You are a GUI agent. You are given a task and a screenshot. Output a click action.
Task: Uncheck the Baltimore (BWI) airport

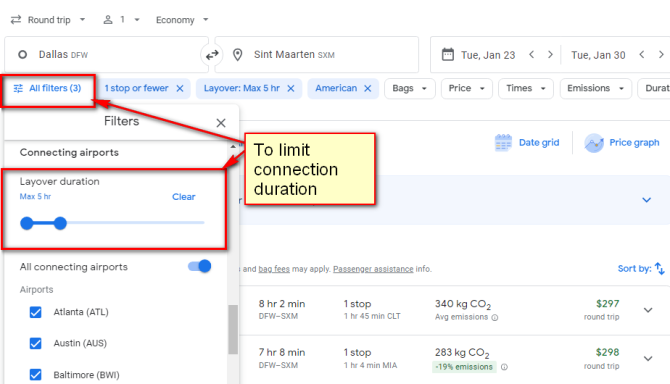35,375
